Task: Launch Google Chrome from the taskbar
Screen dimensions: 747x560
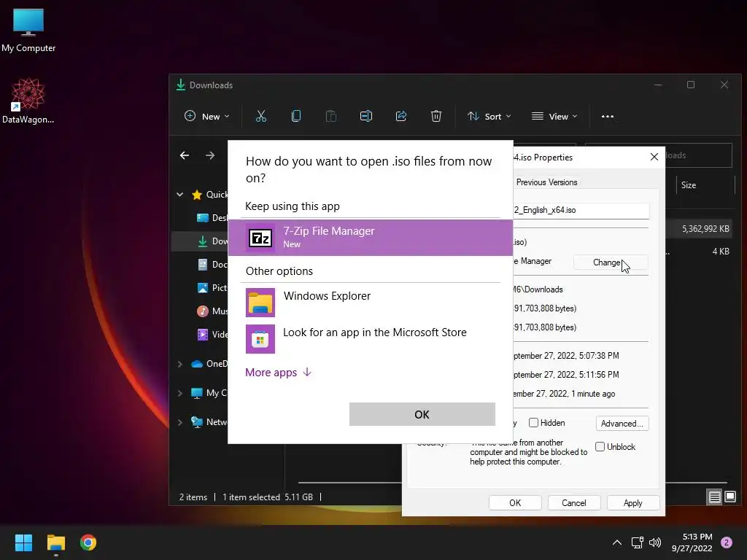Action: point(88,542)
